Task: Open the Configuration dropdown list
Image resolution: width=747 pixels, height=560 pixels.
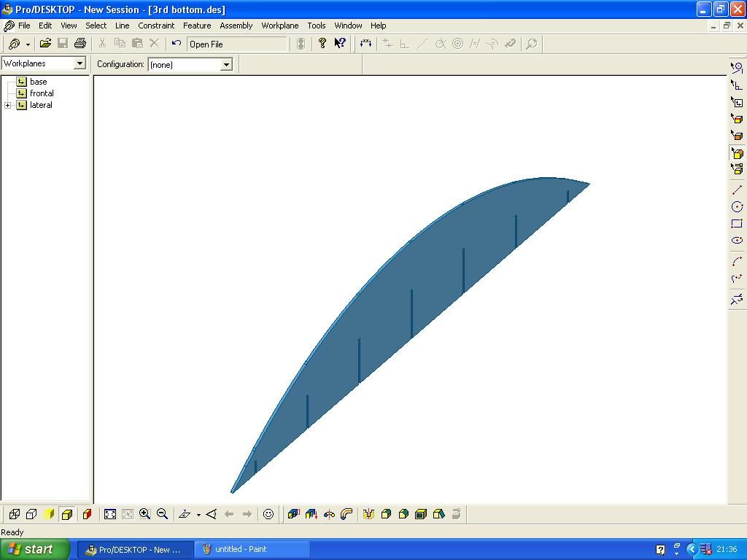Action: 226,64
